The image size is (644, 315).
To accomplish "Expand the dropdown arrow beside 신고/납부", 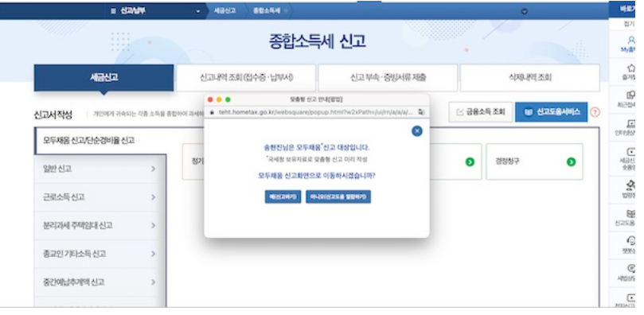I will point(198,11).
